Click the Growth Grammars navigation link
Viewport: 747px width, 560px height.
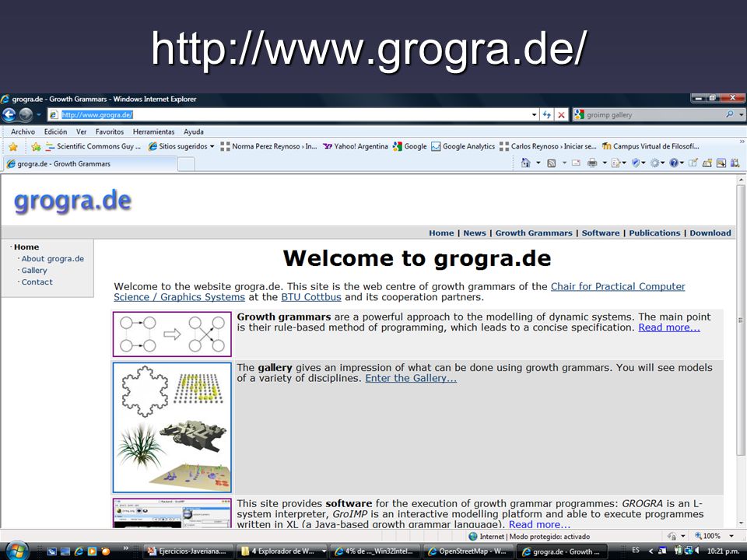534,233
